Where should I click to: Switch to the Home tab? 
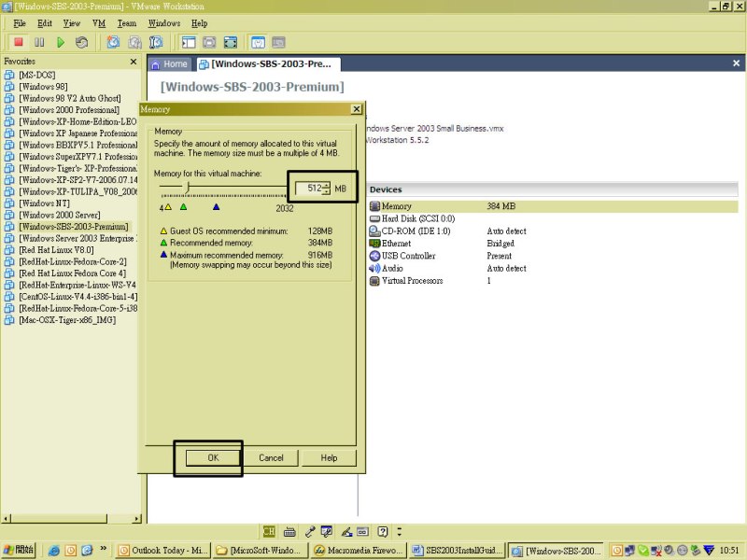170,64
